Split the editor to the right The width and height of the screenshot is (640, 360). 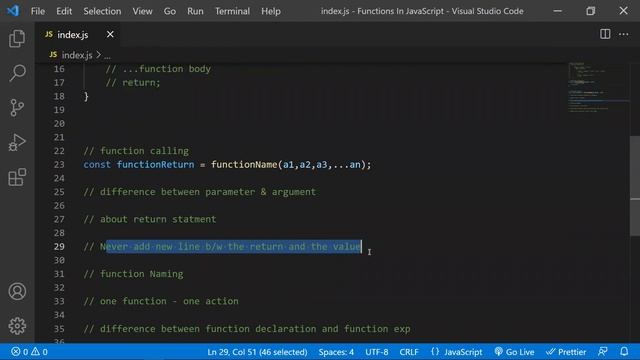pos(605,34)
